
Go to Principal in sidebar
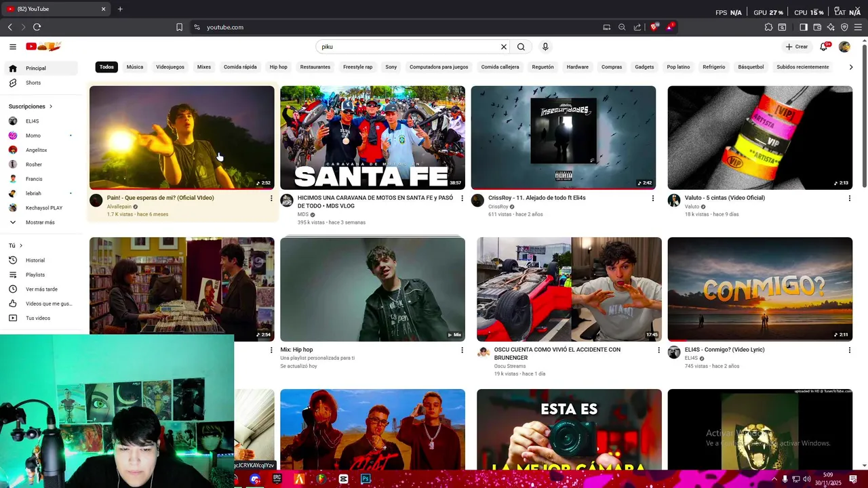[x=43, y=68]
